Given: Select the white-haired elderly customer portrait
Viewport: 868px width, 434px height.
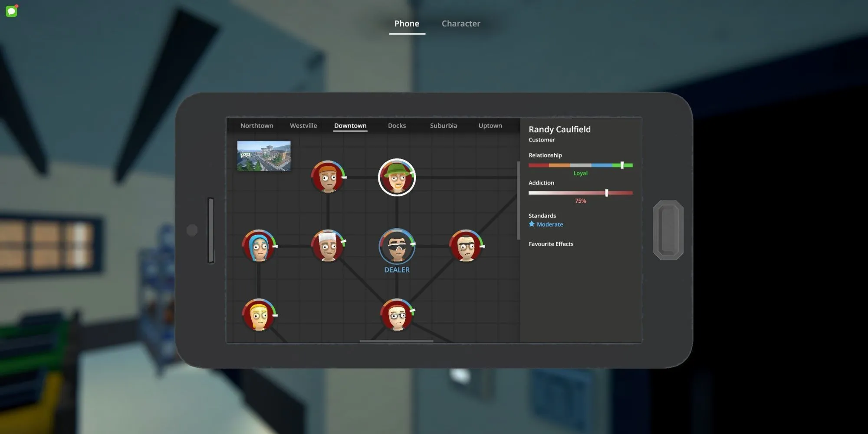Looking at the screenshot, I should click(328, 246).
